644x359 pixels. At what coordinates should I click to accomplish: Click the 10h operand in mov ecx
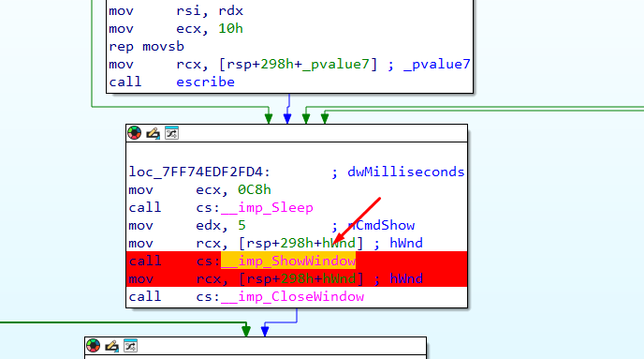click(x=230, y=29)
